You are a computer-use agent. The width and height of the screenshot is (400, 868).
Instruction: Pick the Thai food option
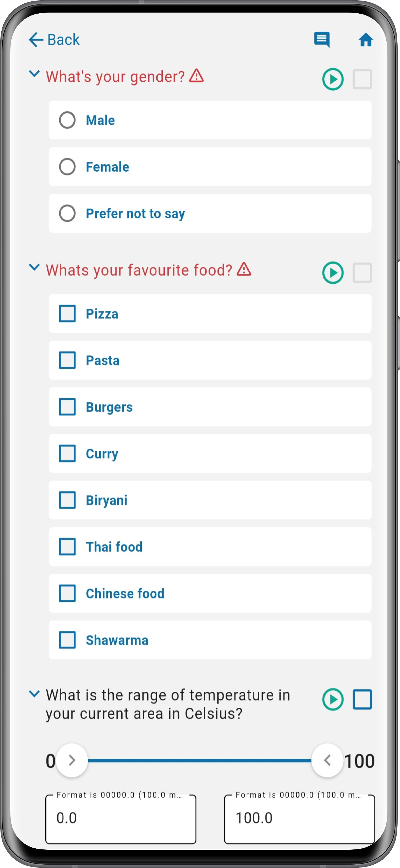point(210,546)
